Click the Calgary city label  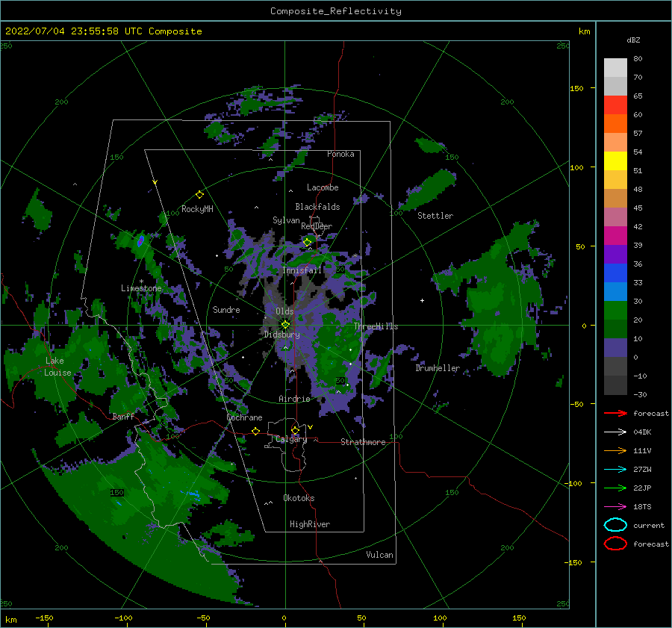291,439
